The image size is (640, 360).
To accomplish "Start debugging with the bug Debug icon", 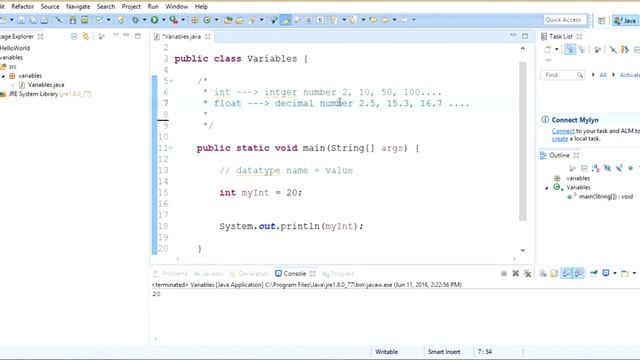I will point(135,20).
